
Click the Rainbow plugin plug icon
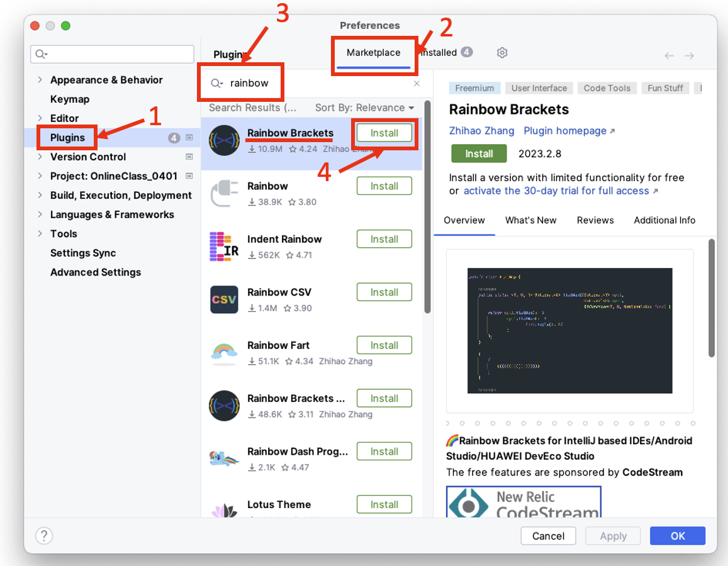point(224,193)
